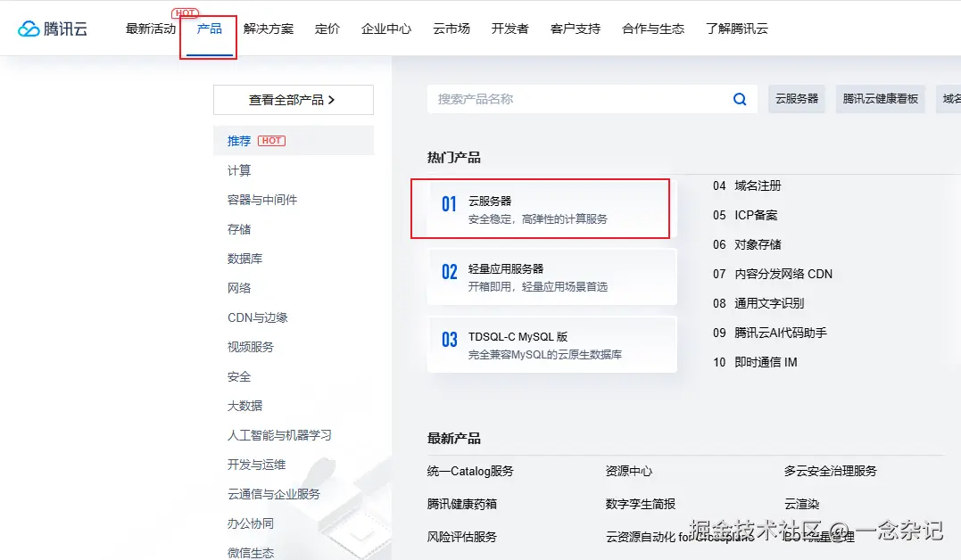
Task: Click the 云服务器 quick search tag
Action: point(797,99)
